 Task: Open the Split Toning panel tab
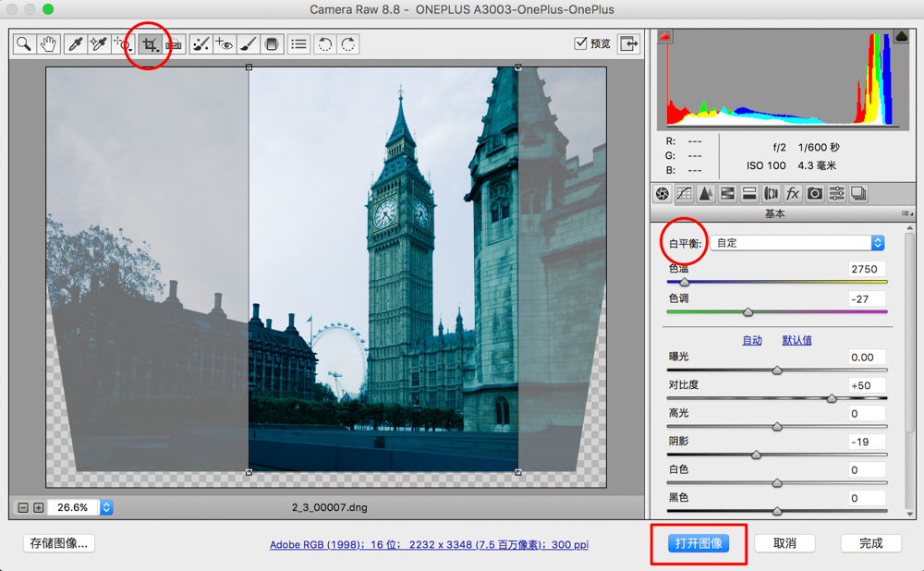coord(749,193)
